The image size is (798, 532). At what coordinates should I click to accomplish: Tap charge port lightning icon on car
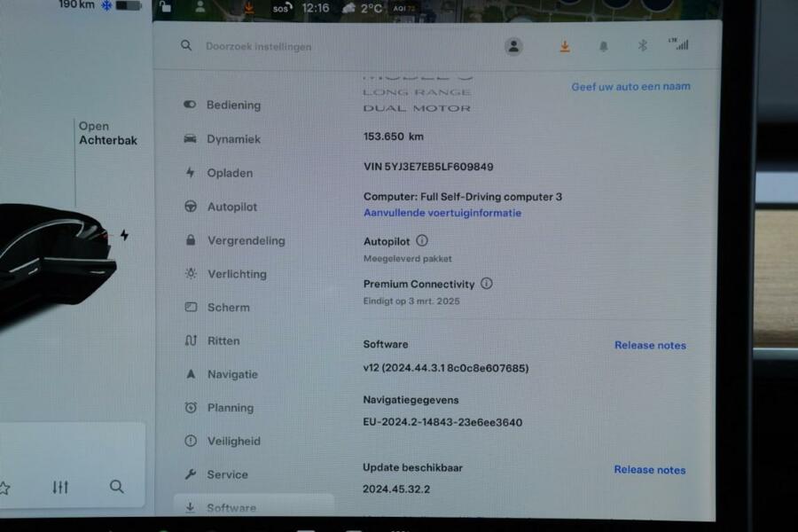point(124,235)
